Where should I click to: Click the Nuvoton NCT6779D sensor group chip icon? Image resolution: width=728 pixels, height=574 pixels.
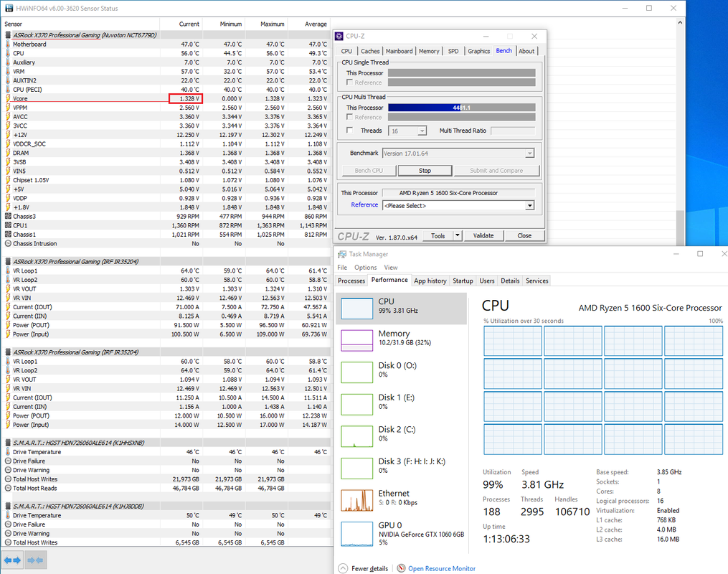[8, 35]
